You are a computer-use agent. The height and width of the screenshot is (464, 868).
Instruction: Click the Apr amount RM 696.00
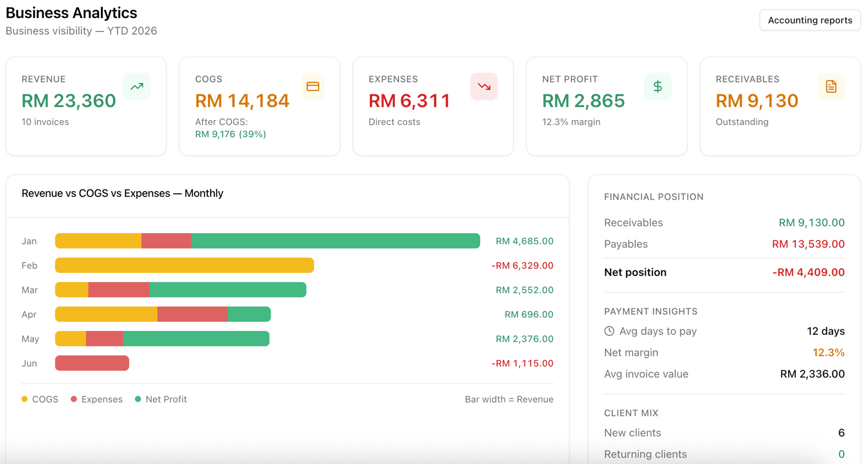[x=529, y=314]
